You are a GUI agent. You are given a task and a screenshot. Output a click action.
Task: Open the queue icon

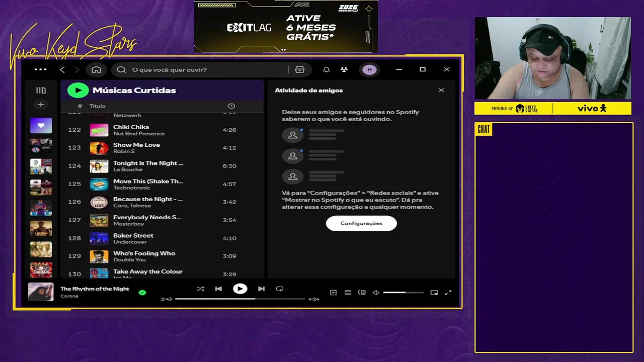click(348, 293)
